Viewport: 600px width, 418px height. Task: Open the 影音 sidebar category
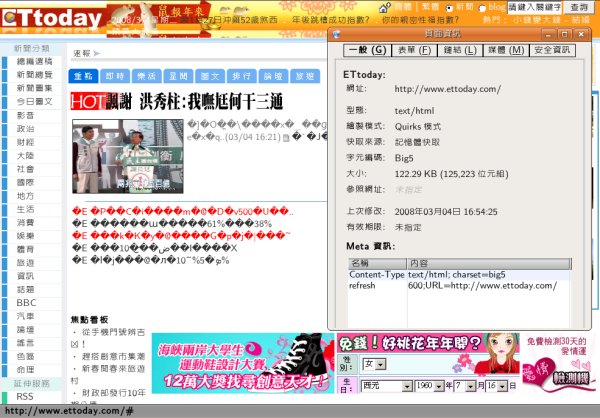coord(25,115)
